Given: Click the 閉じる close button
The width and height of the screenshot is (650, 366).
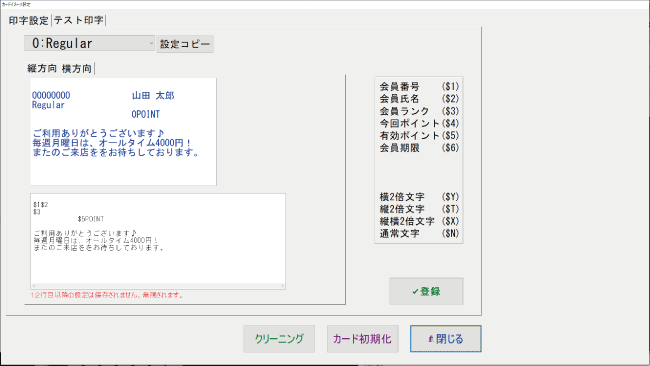Looking at the screenshot, I should [446, 339].
